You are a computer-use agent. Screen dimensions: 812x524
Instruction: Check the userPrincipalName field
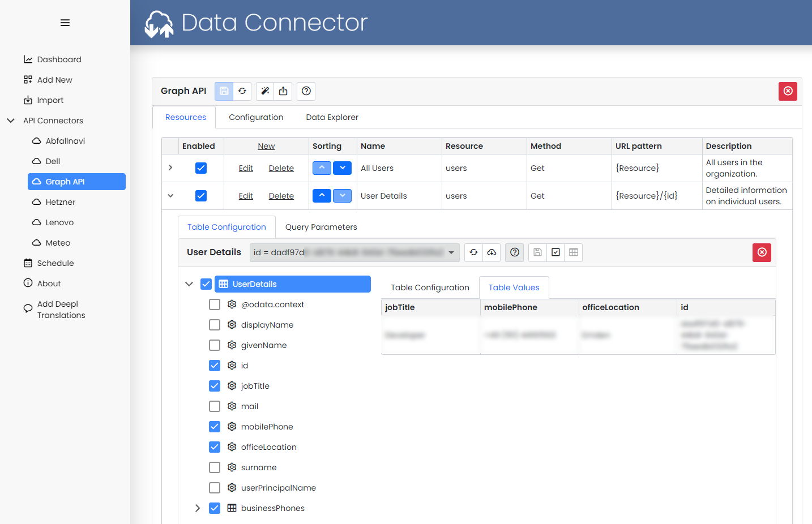(215, 488)
